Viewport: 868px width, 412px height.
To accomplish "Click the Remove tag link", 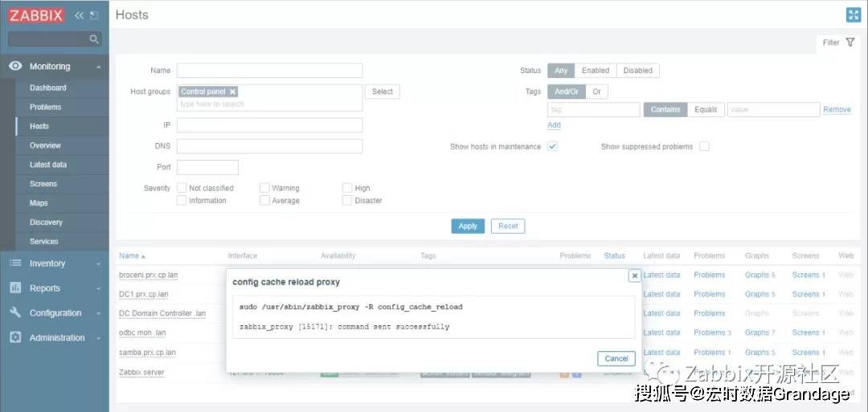I will click(x=837, y=109).
